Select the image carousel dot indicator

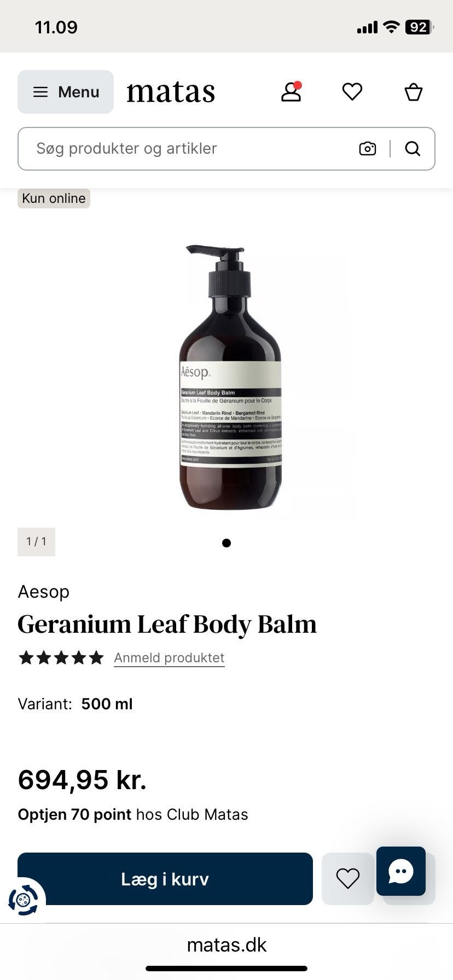click(226, 543)
